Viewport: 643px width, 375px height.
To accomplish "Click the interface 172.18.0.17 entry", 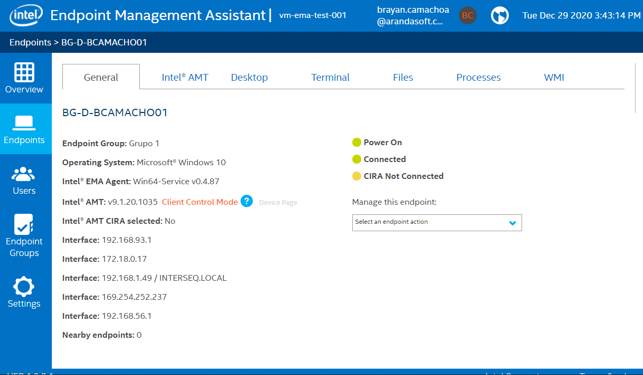I will [104, 259].
